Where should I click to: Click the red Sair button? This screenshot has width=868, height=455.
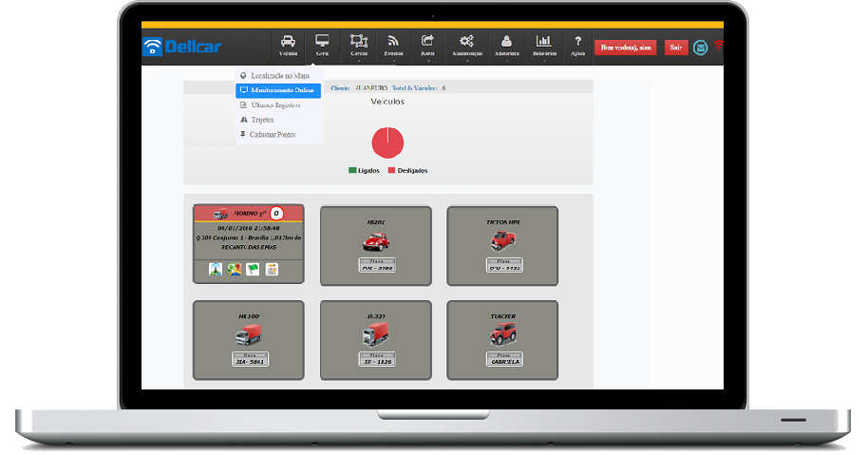[x=675, y=47]
